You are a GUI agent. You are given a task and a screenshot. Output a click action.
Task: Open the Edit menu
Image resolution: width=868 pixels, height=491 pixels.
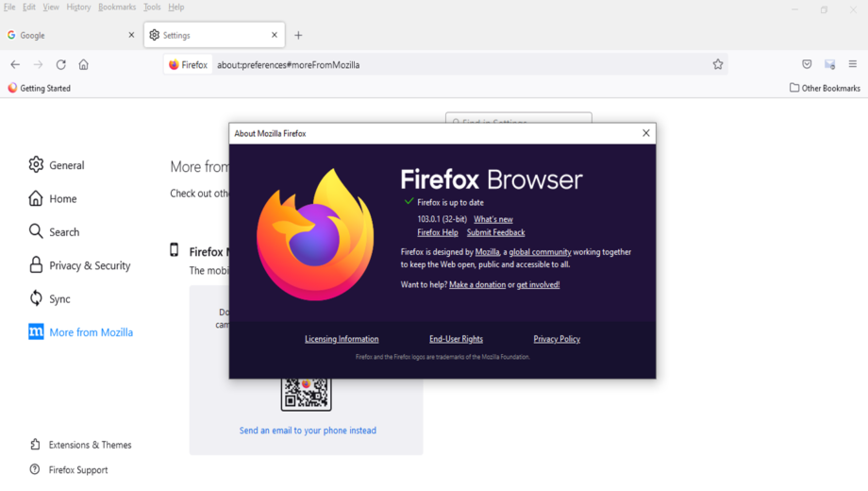pos(29,8)
